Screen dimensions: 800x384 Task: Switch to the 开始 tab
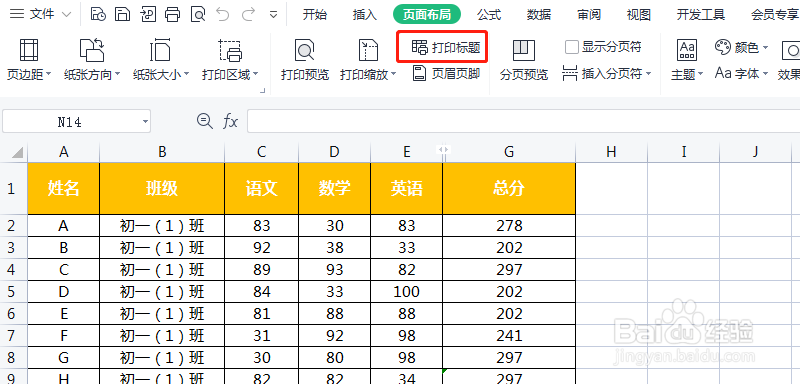pyautogui.click(x=315, y=15)
